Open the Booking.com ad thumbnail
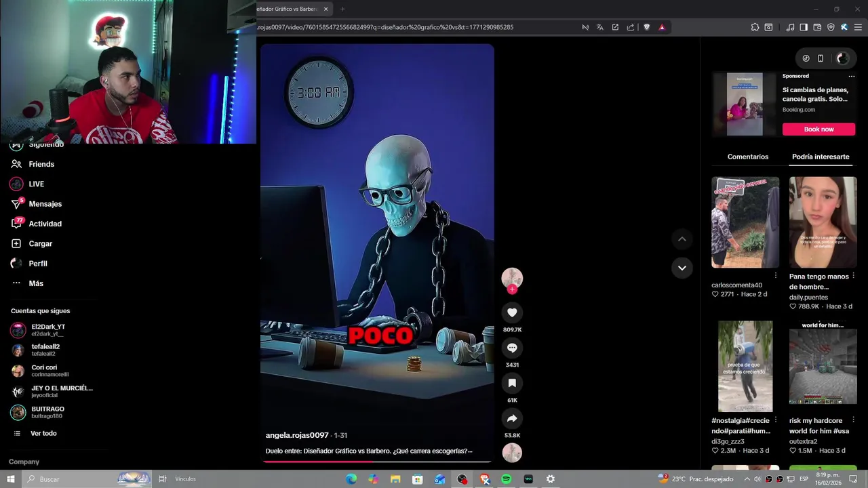The width and height of the screenshot is (868, 488). 745,104
